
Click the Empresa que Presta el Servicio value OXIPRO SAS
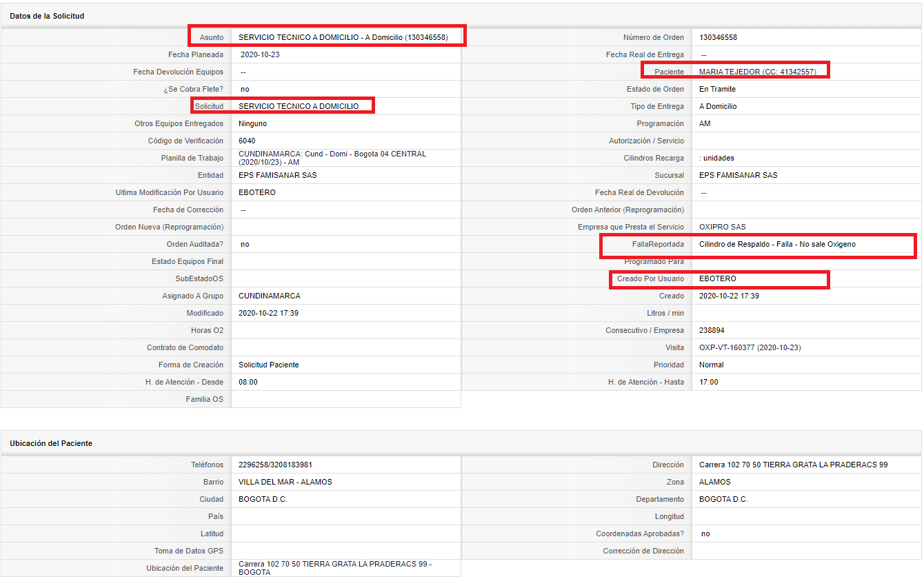click(723, 227)
